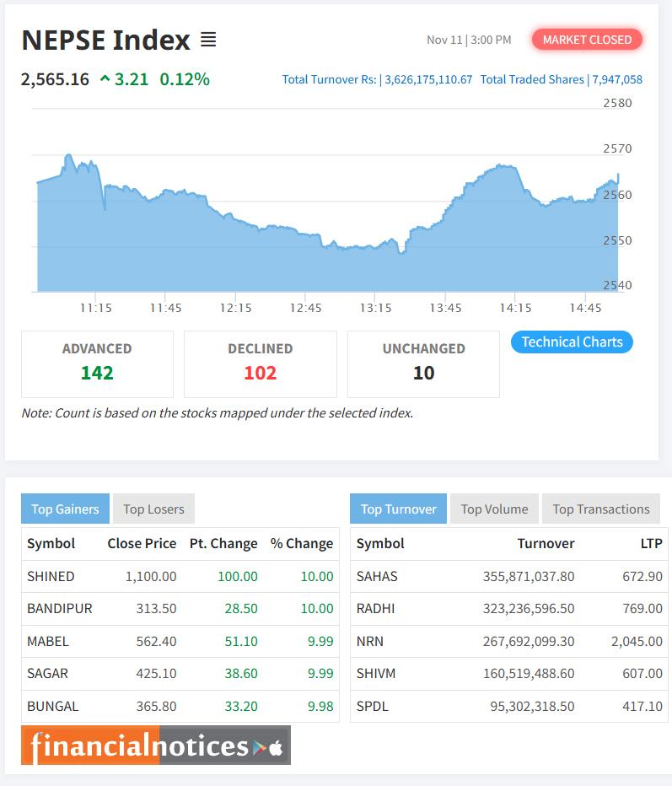Click the financialnotices logo
The image size is (672, 786).
pos(135,745)
